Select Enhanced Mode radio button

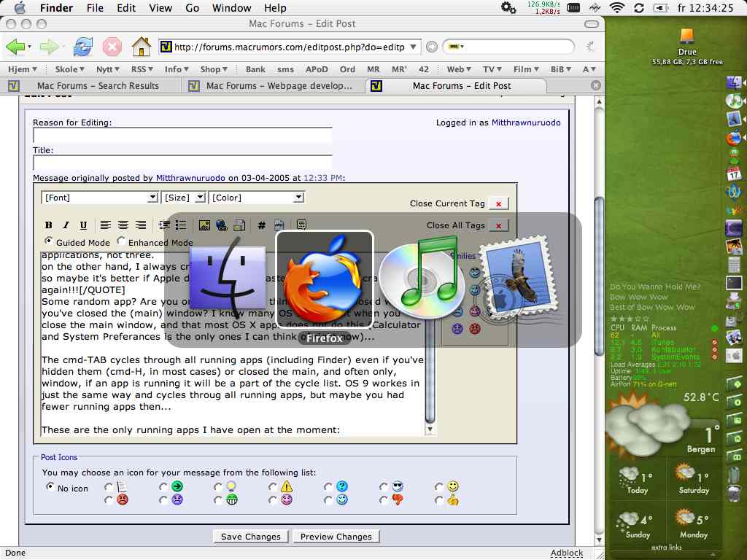coord(121,241)
